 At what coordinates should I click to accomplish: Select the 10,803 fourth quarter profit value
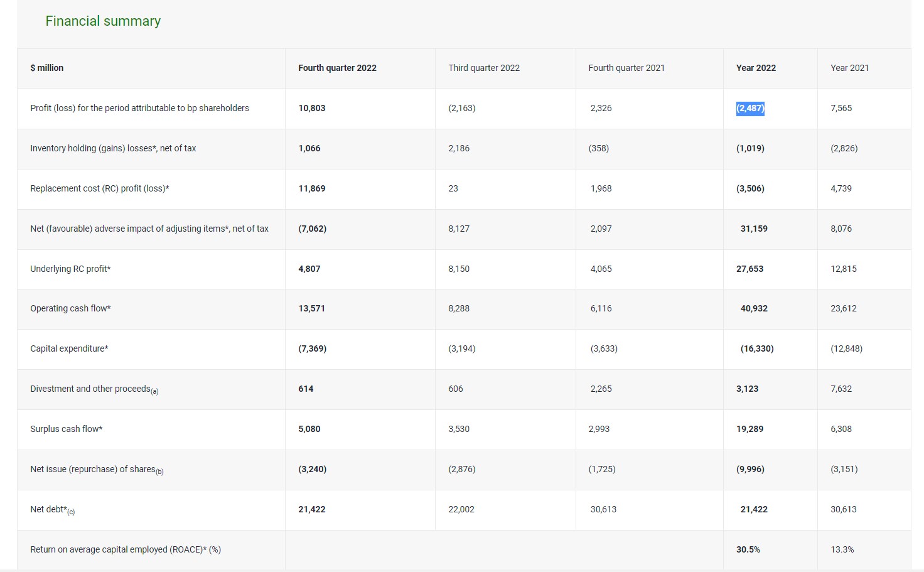pos(311,108)
